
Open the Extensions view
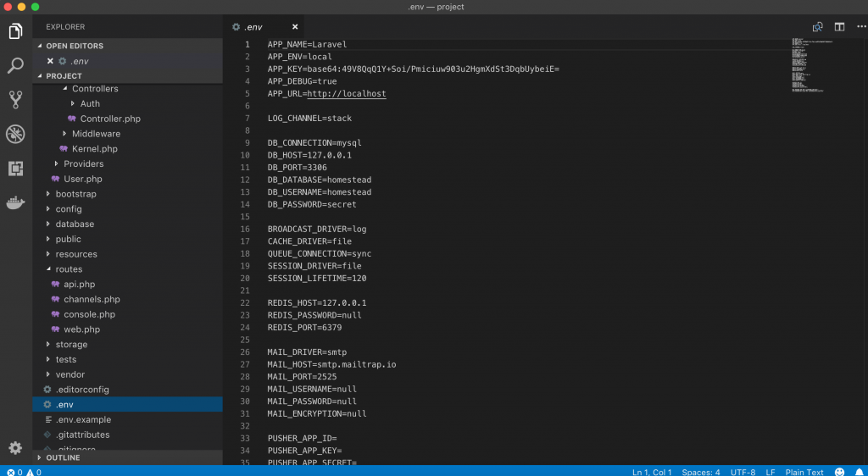[15, 169]
